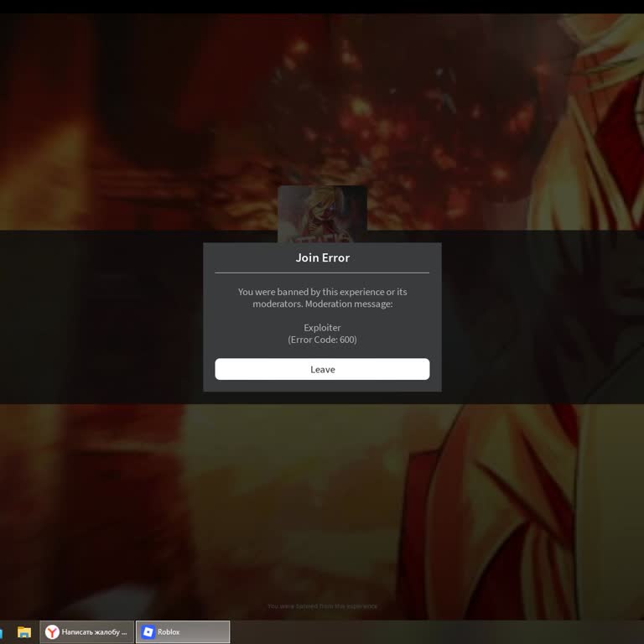Screen dimensions: 644x644
Task: Click the 'Exploiter' moderation message text
Action: point(322,327)
